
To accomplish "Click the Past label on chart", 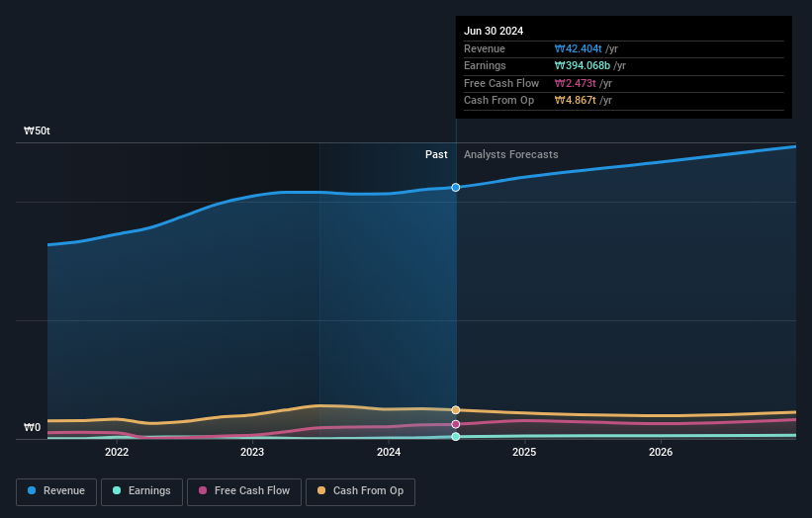I will click(436, 154).
